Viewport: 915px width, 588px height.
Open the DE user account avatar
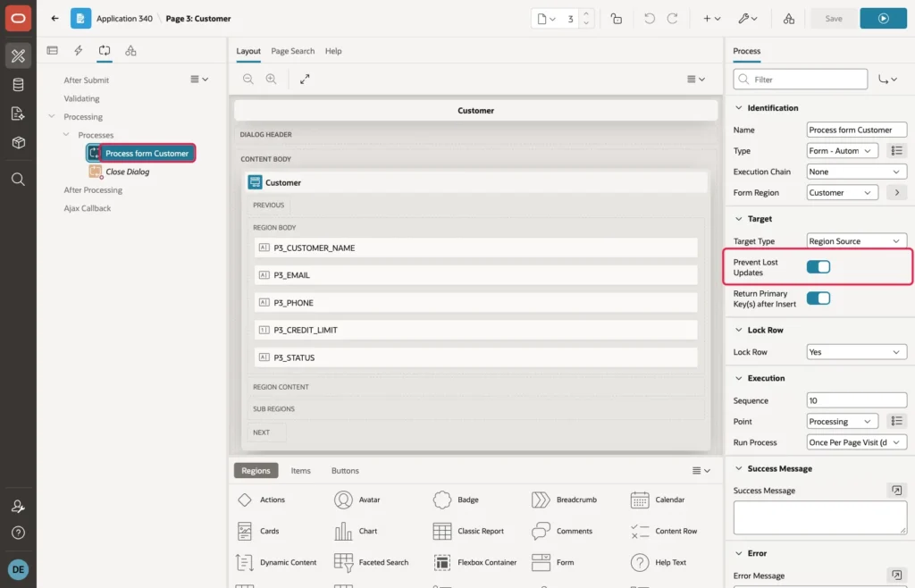pos(18,569)
